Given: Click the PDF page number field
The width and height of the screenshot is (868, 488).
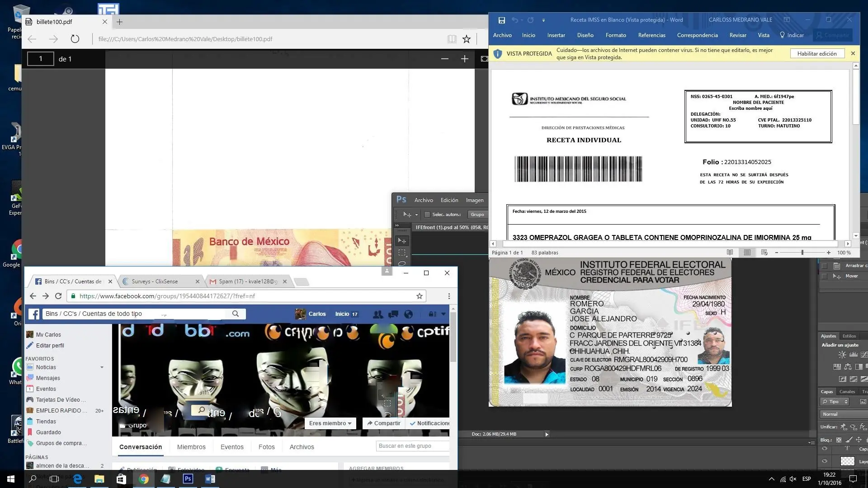Looking at the screenshot, I should (x=41, y=59).
